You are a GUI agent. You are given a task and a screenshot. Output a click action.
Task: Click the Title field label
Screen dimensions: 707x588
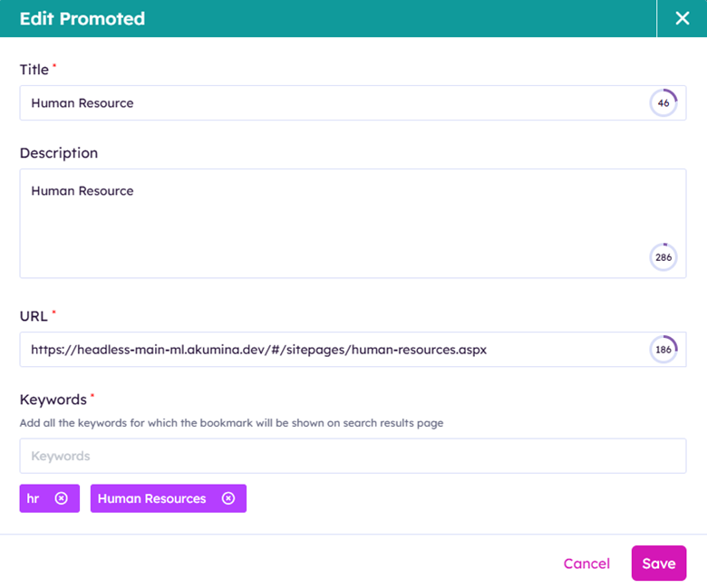tap(34, 70)
